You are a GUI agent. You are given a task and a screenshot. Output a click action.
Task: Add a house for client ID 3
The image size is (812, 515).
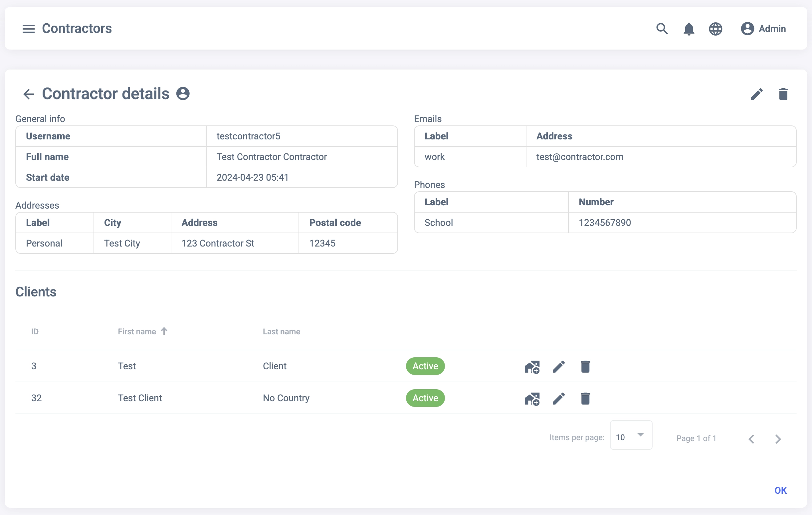point(532,367)
